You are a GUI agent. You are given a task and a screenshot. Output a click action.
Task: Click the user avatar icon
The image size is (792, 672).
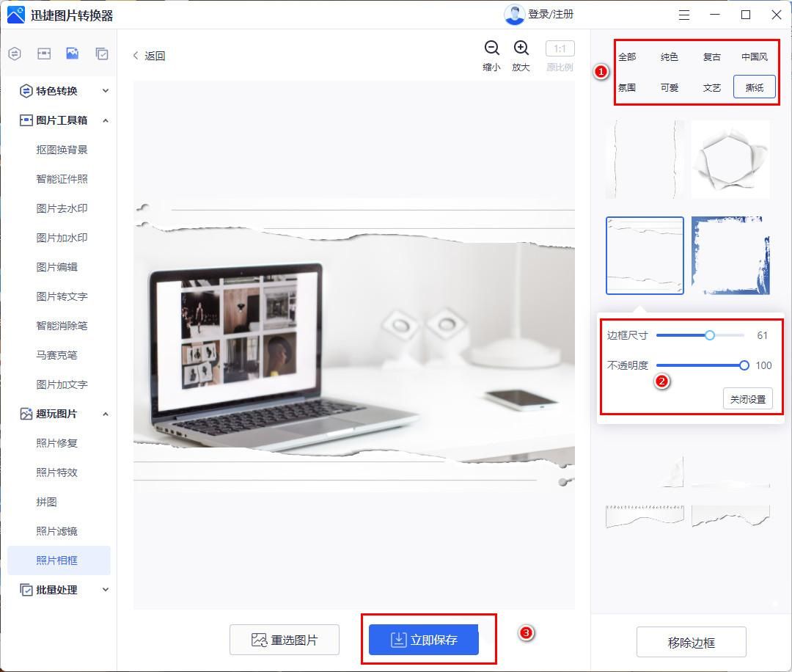pyautogui.click(x=514, y=15)
